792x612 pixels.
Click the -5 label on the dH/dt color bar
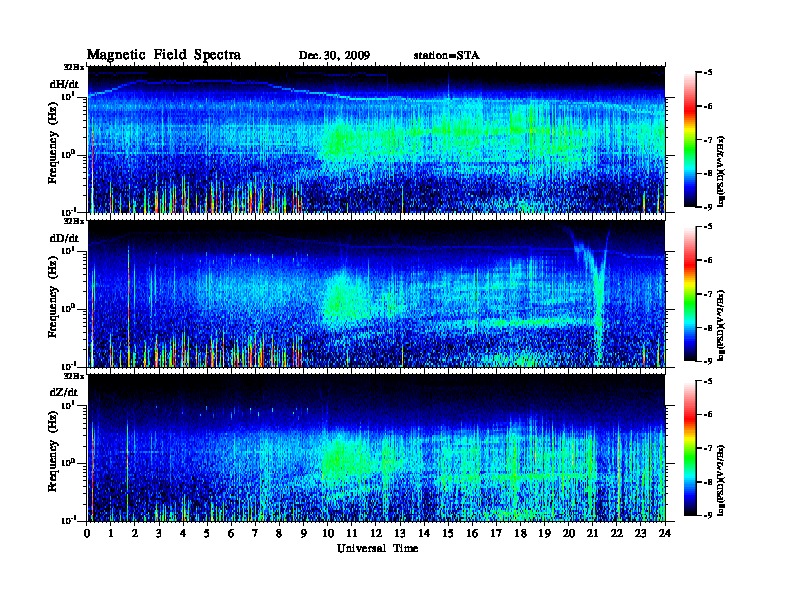tap(707, 73)
